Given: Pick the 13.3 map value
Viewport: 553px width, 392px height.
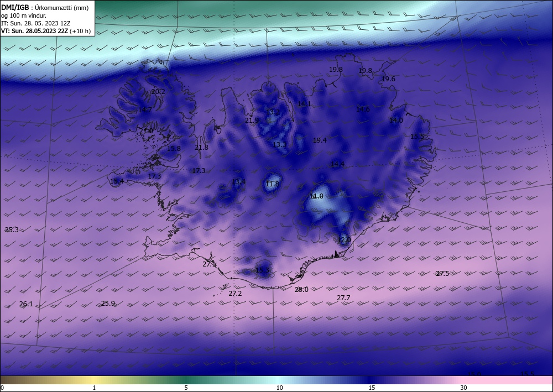Looking at the screenshot, I should pos(279,144).
